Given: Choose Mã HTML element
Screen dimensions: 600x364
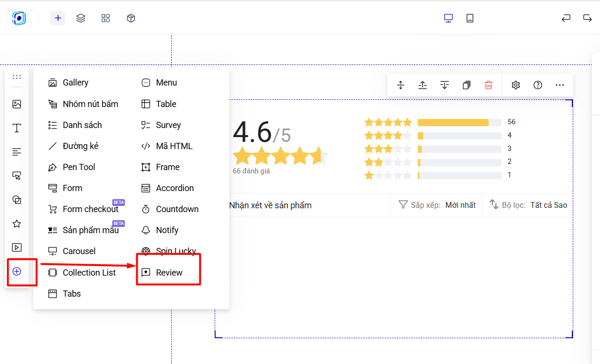Looking at the screenshot, I should pos(167,146).
